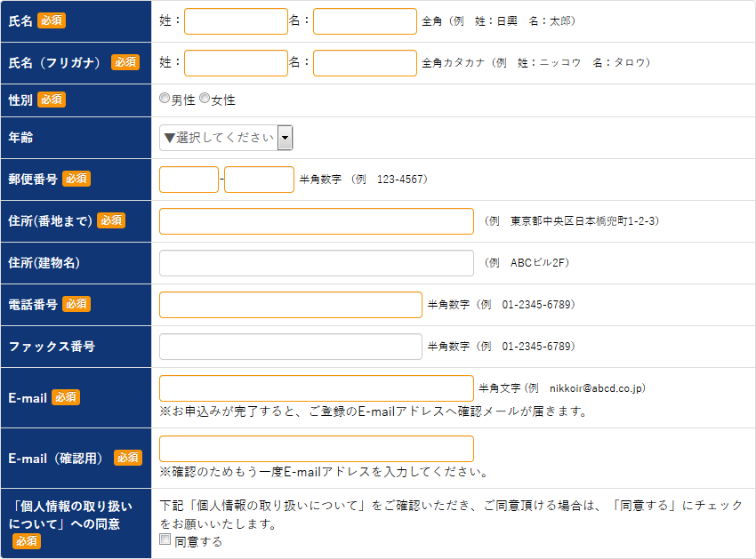Image resolution: width=756 pixels, height=559 pixels.
Task: Click the 必須 badge next to E-mail（確認用）
Action: pos(128,458)
